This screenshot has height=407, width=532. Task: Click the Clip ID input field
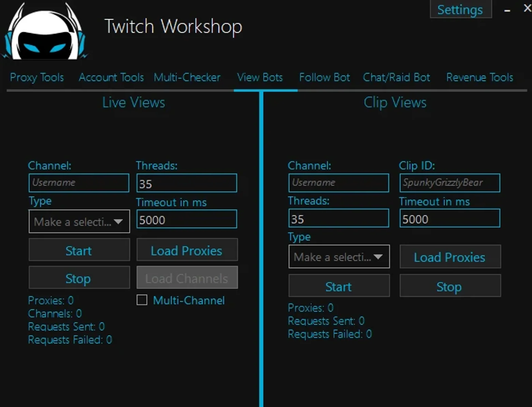pos(450,183)
